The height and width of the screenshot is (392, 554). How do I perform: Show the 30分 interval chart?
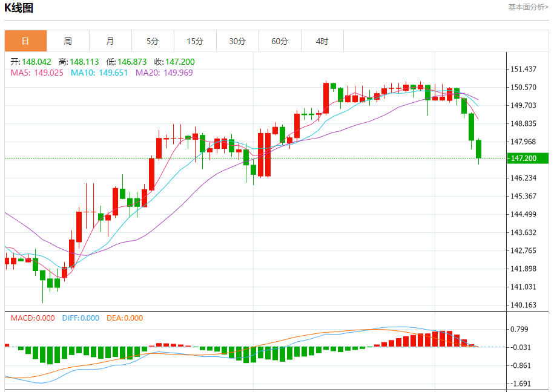[x=237, y=41]
